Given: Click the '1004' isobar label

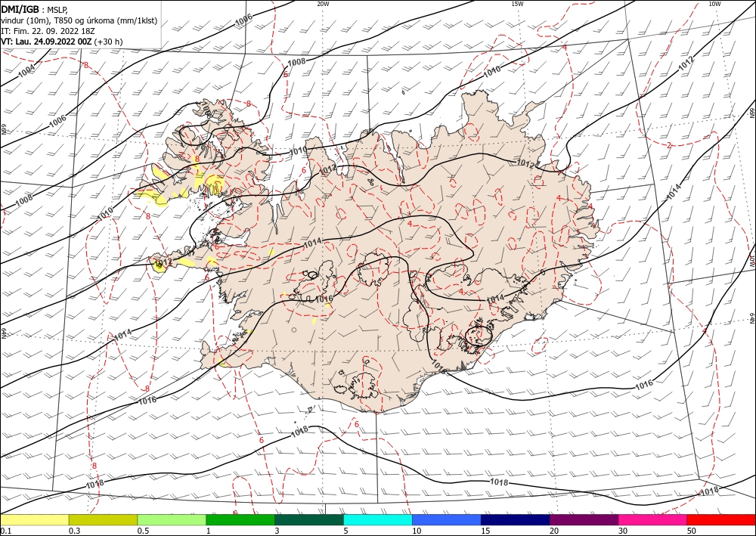Looking at the screenshot, I should click(x=26, y=71).
